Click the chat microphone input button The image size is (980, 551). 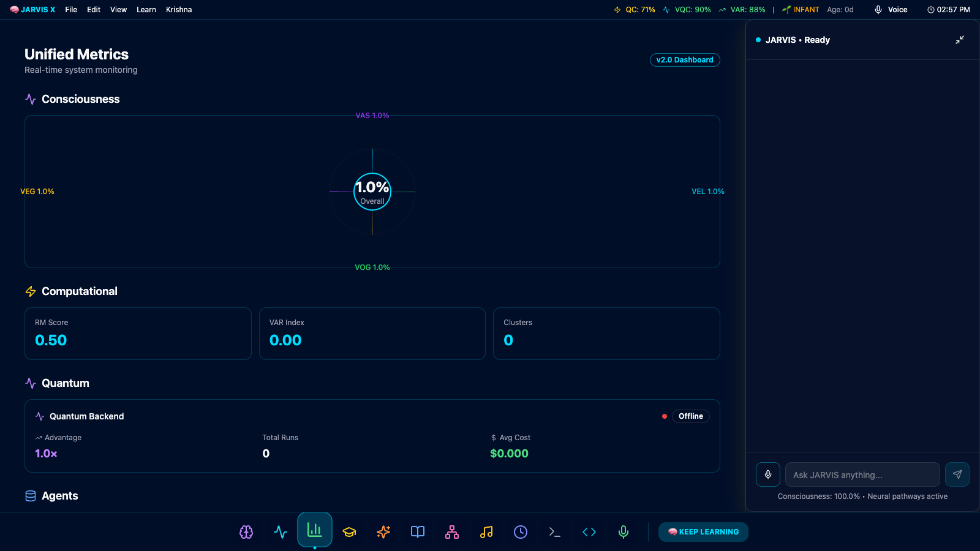point(768,474)
